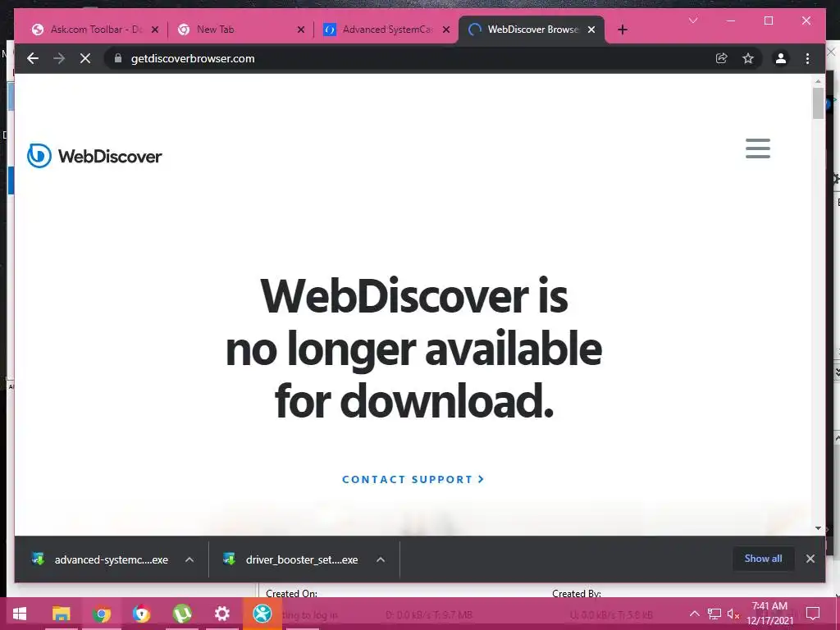Close the Ask.com Toolbar tab

click(155, 30)
